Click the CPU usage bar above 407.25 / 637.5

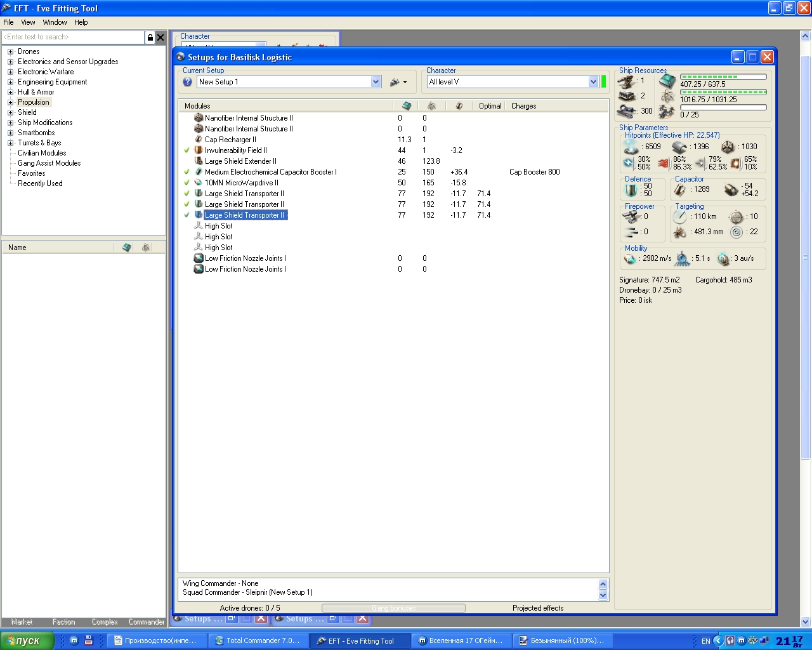click(724, 77)
